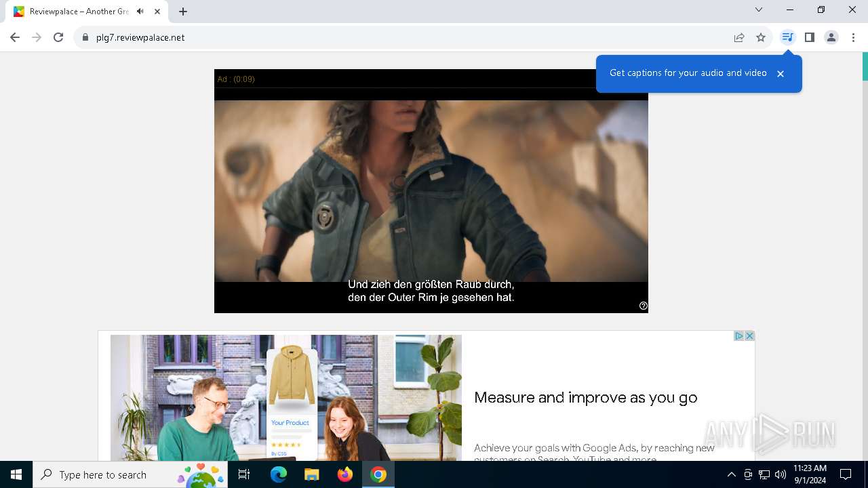Open Task View in the taskbar
Screen dimensions: 868x488
pos(244,474)
